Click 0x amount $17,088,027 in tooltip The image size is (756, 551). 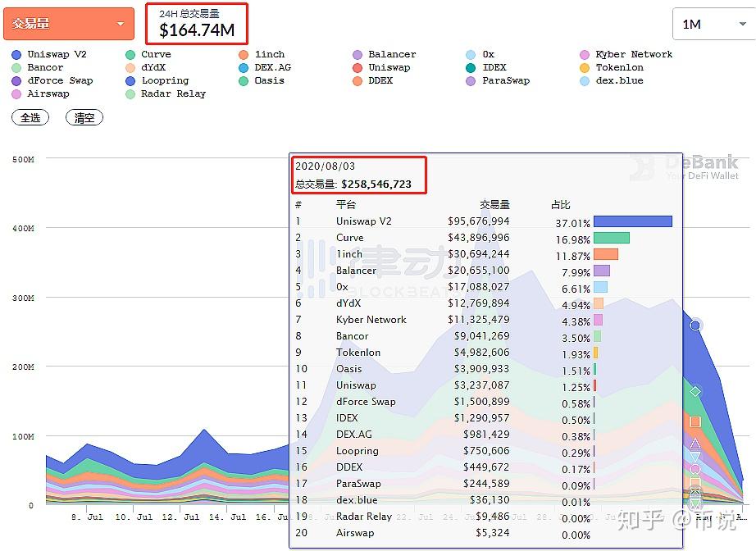pos(478,287)
